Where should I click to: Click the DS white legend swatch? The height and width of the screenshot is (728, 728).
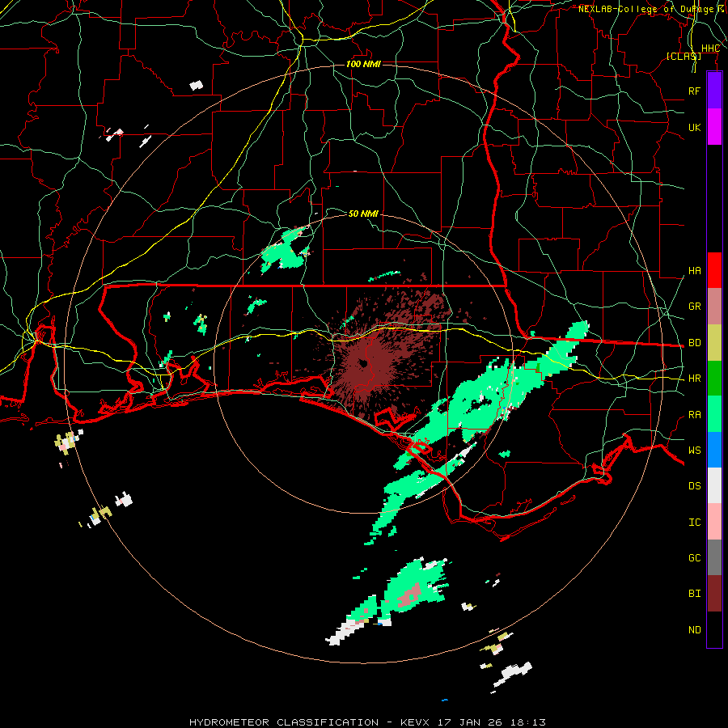714,485
